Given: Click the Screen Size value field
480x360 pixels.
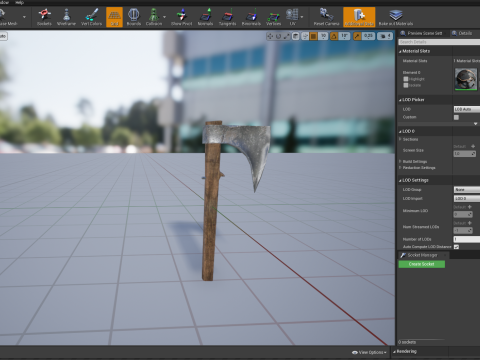Looking at the screenshot, I should click(464, 154).
